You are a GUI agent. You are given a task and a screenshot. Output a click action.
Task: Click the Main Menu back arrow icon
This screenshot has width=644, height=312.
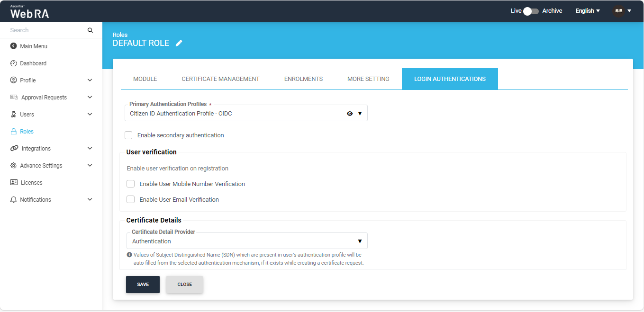(x=13, y=46)
